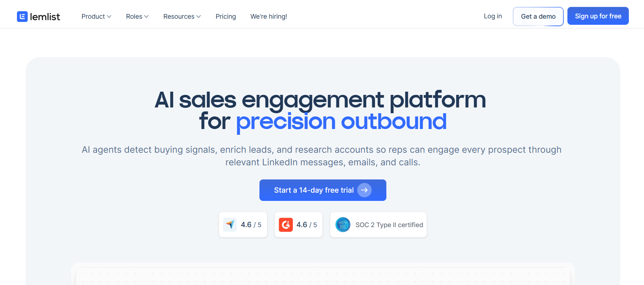Open the 4.6/5 G2 rating card

(299, 225)
